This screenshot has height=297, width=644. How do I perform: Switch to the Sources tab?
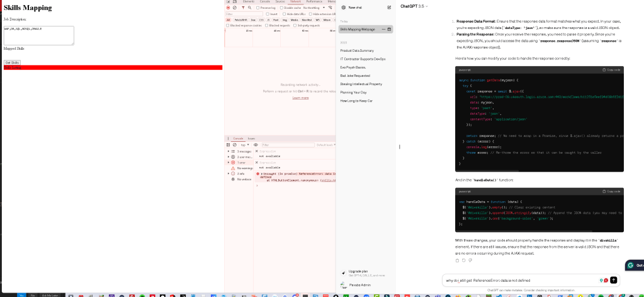point(280,2)
